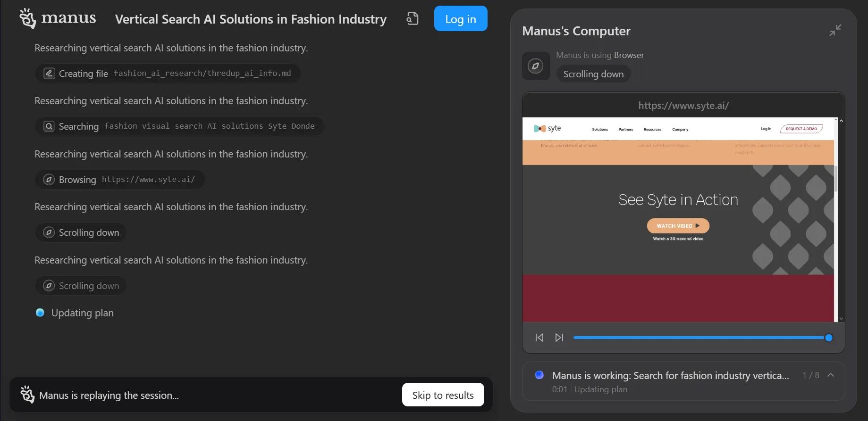Screen dimensions: 868x421
Task: Click the Browser compass icon in computer panel
Action: [x=536, y=66]
